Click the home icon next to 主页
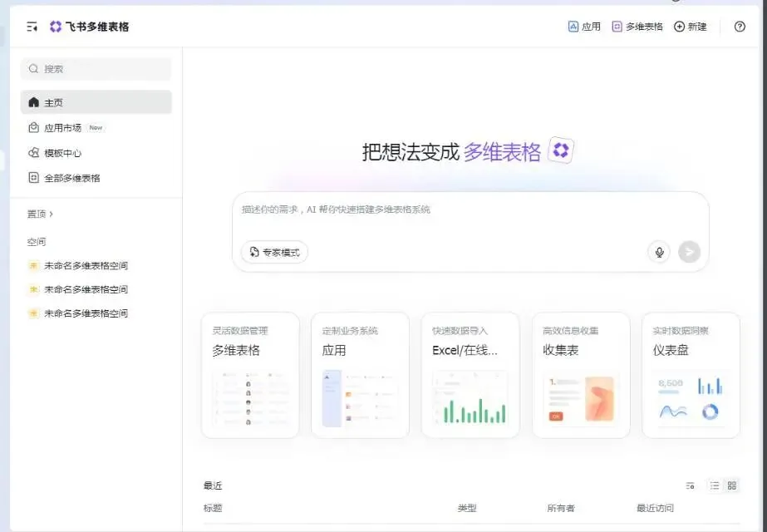 (x=33, y=102)
